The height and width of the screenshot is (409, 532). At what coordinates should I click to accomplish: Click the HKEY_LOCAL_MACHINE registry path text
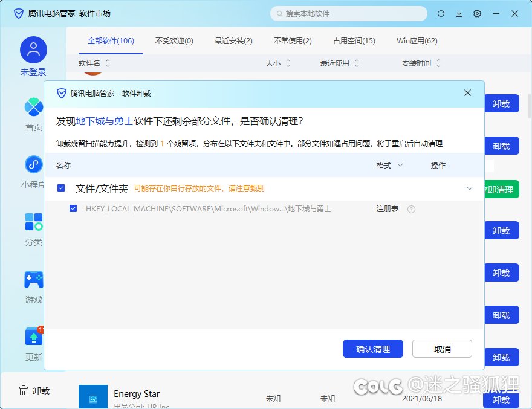(x=209, y=209)
